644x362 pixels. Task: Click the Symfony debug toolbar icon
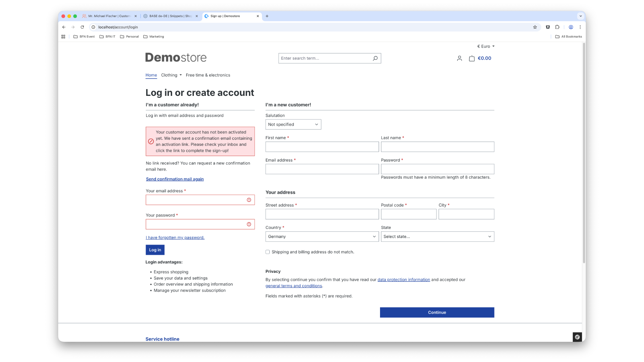(x=577, y=337)
